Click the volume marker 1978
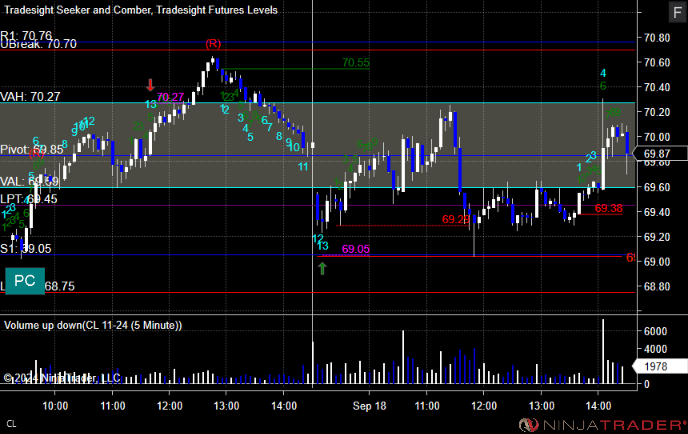 point(660,366)
